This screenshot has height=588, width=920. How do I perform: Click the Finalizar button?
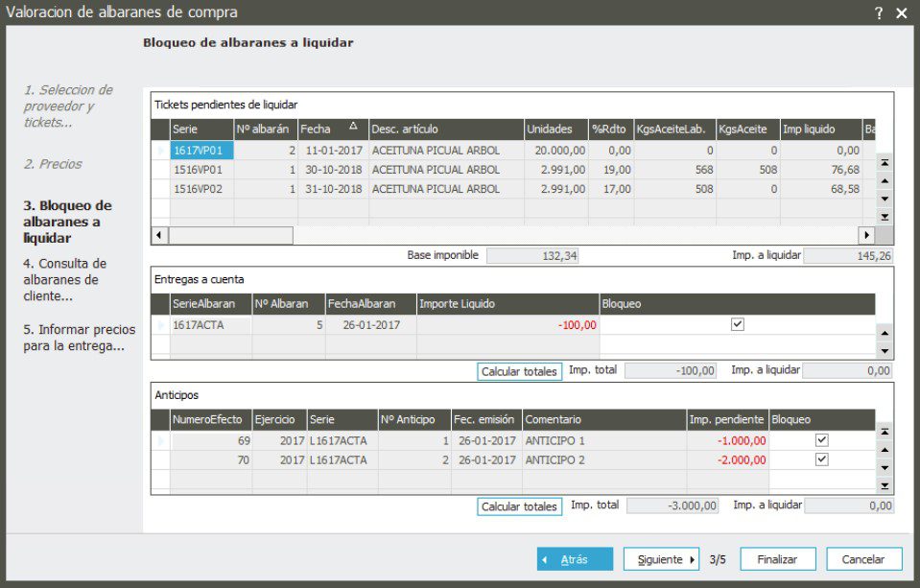click(x=777, y=559)
